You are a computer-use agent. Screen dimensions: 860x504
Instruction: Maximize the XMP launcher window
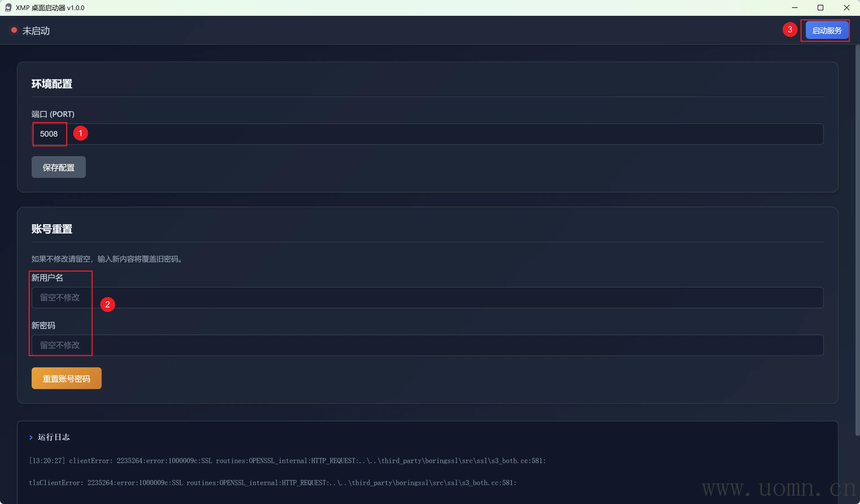820,8
